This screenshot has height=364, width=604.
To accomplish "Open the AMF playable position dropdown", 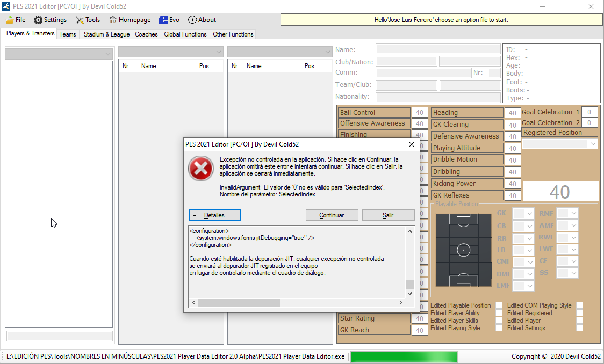I will [567, 225].
